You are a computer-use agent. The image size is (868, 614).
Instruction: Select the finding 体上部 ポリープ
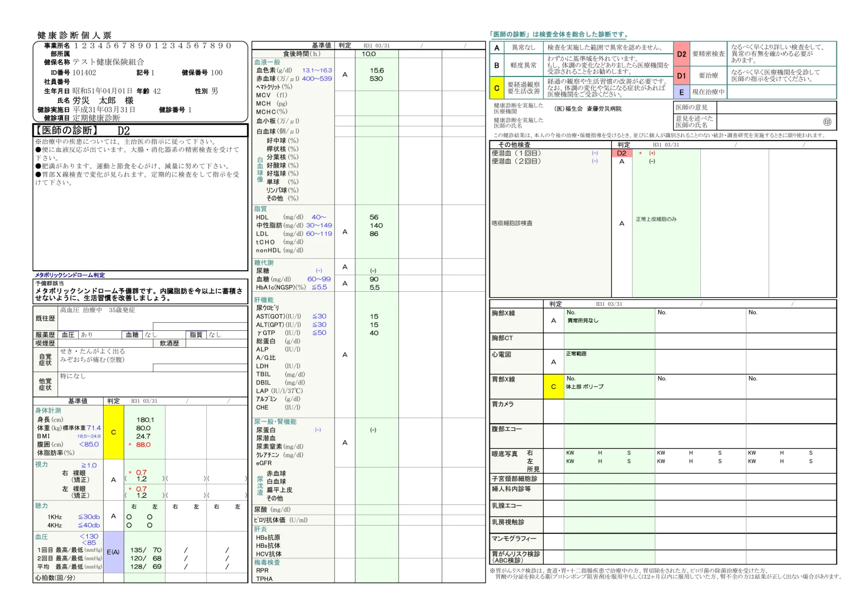coord(584,387)
